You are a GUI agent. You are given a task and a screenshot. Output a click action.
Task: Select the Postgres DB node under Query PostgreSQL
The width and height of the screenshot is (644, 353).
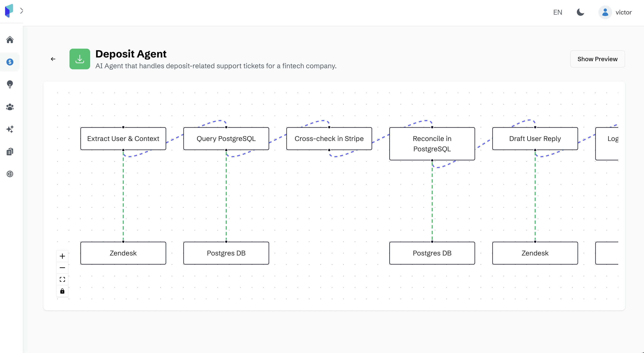[226, 253]
